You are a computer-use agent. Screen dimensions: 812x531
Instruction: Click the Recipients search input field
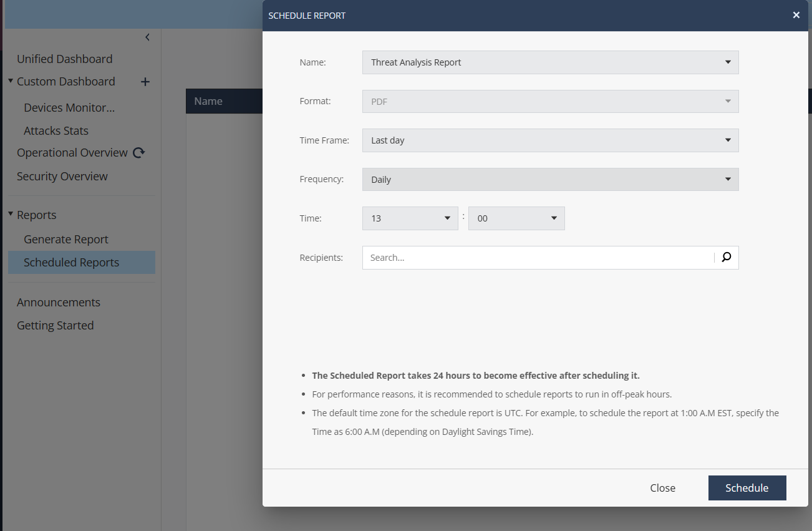[538, 258]
